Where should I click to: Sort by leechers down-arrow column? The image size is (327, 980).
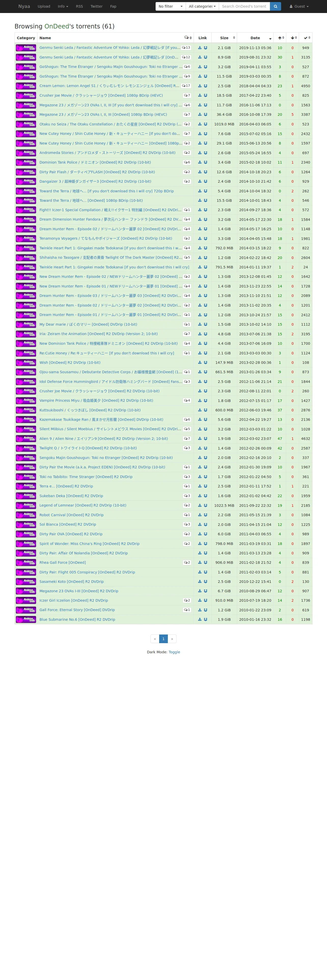pos(292,38)
